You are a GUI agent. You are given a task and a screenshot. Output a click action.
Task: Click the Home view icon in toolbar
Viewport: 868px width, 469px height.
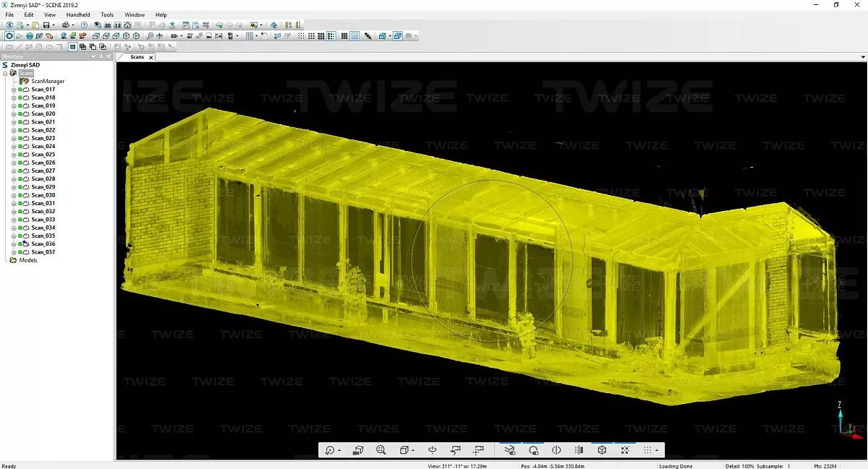point(127,25)
